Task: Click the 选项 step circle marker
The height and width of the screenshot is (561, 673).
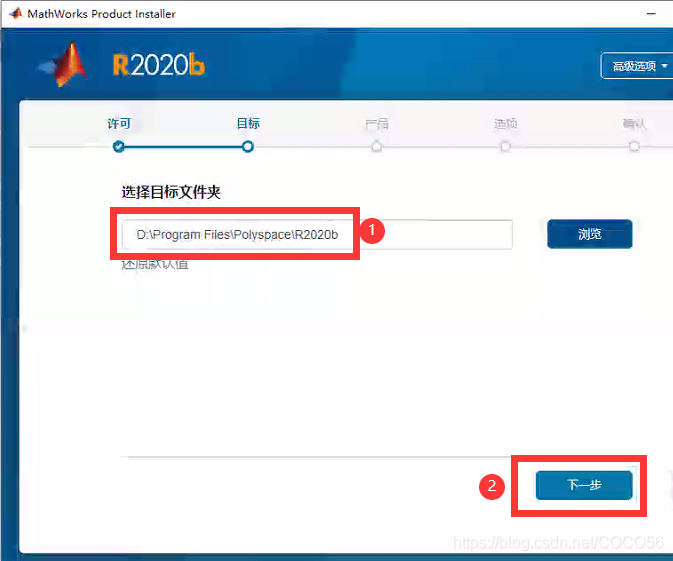Action: tap(505, 147)
